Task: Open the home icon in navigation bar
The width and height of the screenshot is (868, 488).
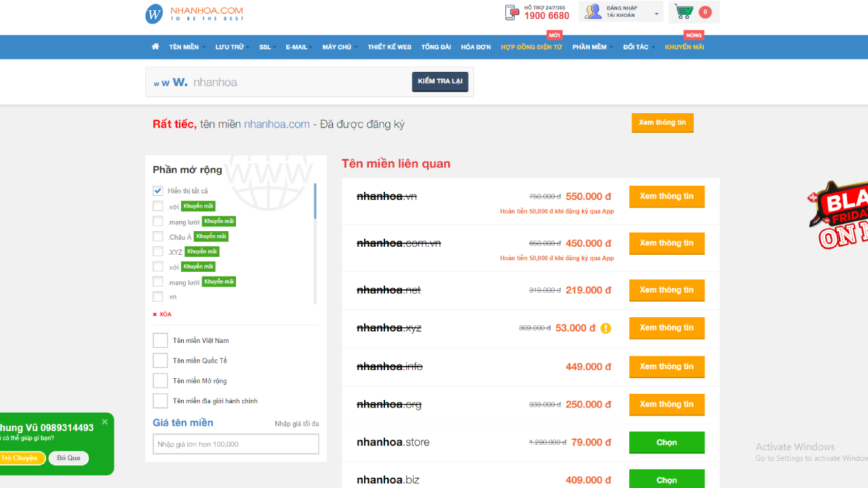Action: tap(155, 47)
